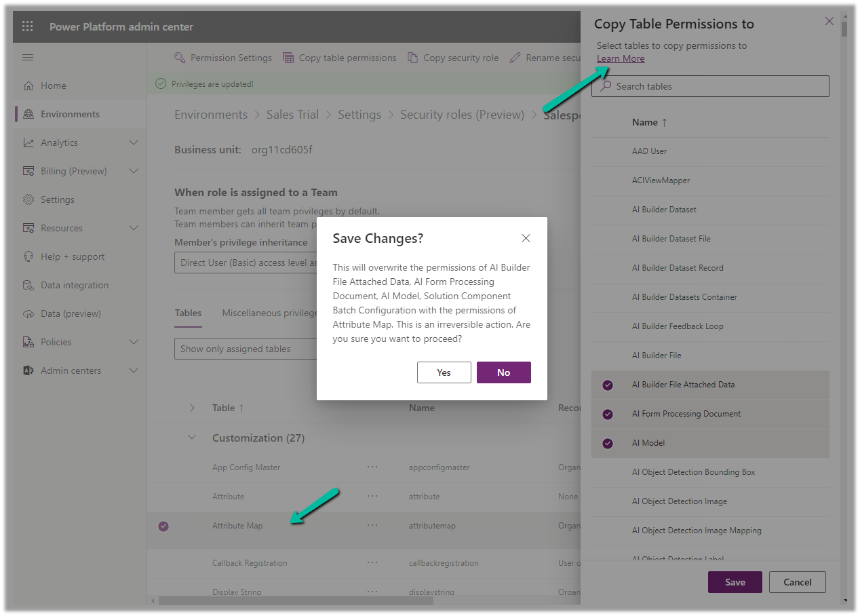Image resolution: width=860 pixels, height=616 pixels.
Task: Close the Save Changes dialog with X
Action: coord(526,238)
